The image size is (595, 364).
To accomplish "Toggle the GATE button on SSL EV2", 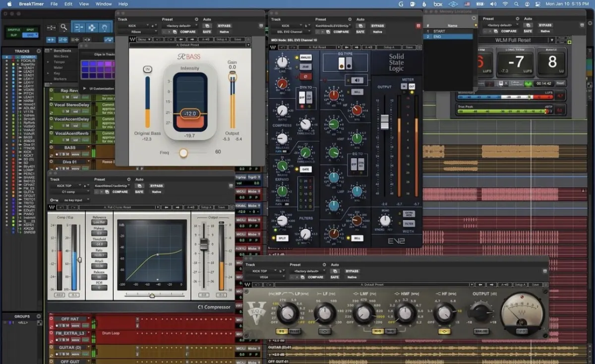I will pyautogui.click(x=305, y=169).
